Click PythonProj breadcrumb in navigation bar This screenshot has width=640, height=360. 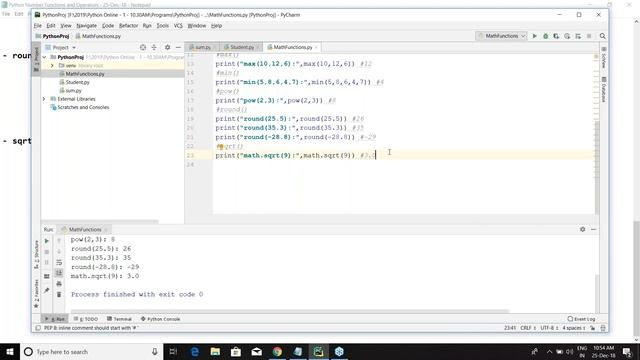[52, 36]
